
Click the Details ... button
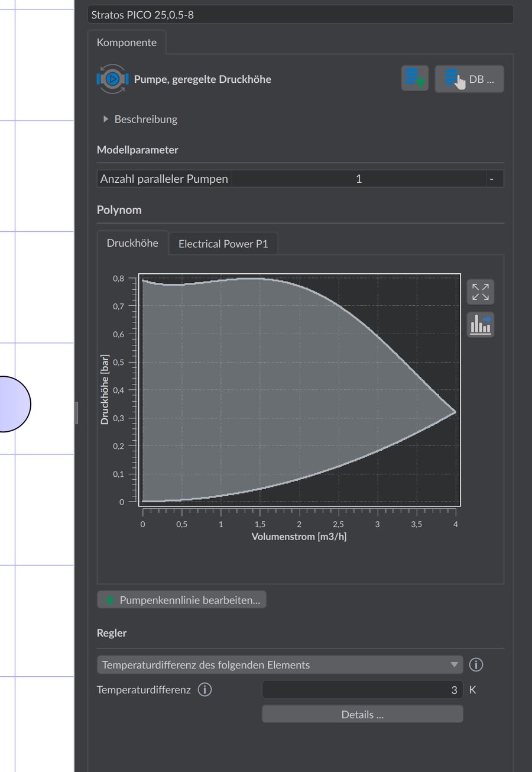click(362, 715)
